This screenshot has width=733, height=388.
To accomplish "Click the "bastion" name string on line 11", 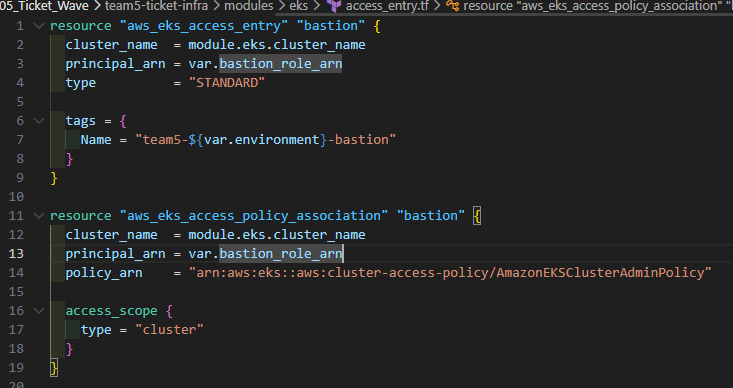I will 431,216.
